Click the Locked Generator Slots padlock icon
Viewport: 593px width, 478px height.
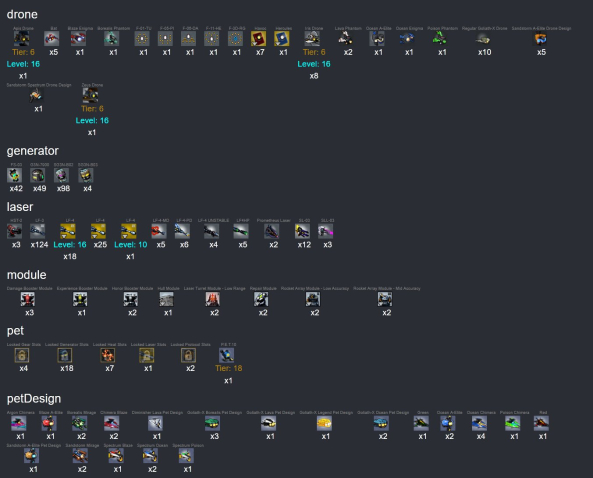click(x=65, y=355)
